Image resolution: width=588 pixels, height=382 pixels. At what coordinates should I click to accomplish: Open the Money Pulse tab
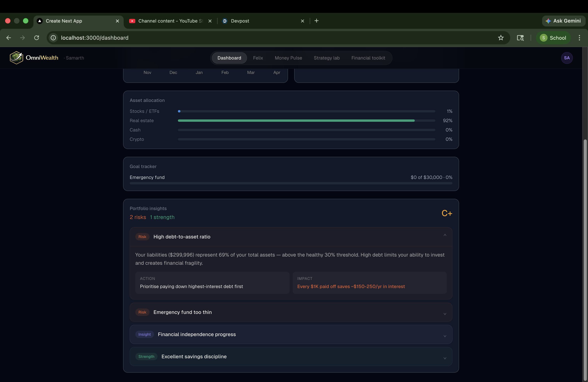[288, 58]
